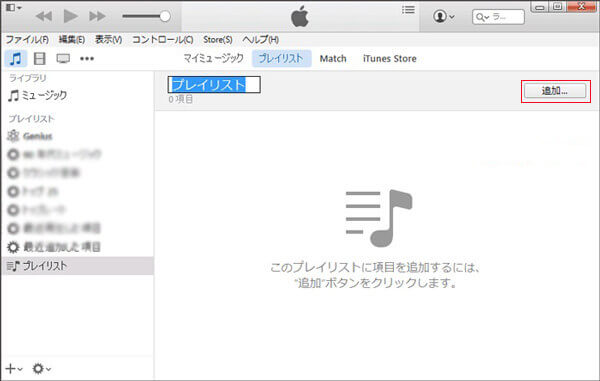Screen dimensions: 600x381
Task: Select the プレイリスト tab
Action: pos(281,59)
